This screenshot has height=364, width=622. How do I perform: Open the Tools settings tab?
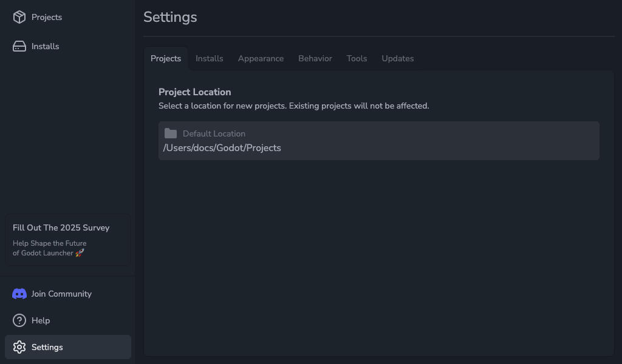357,58
